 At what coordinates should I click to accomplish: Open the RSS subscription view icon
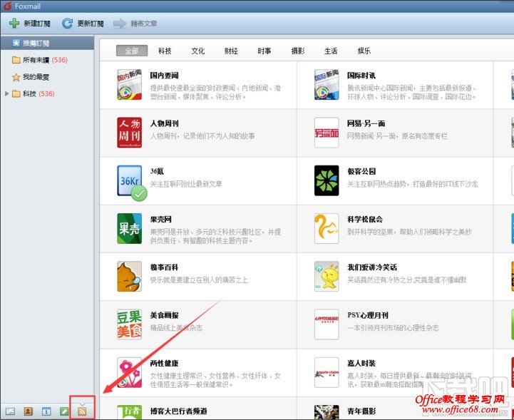click(82, 411)
